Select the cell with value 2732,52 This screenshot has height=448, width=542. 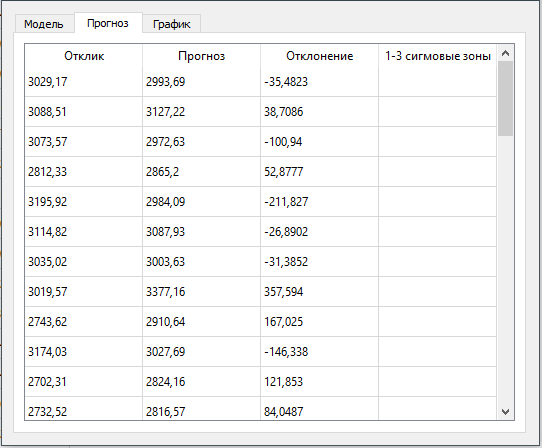84,409
